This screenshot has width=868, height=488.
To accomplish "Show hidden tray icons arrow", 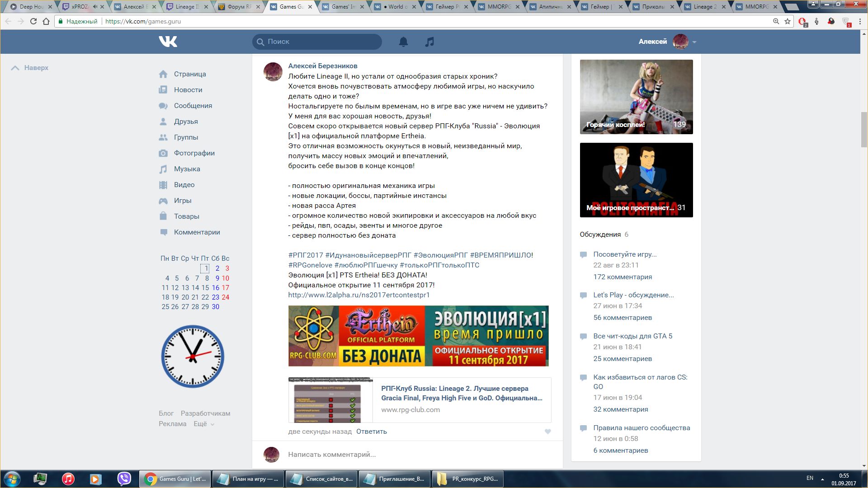I will 822,479.
